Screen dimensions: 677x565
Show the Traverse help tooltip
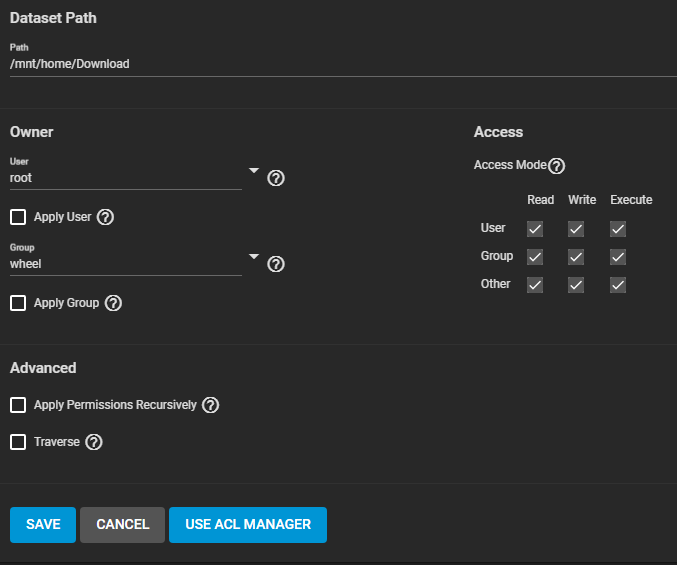tap(94, 442)
